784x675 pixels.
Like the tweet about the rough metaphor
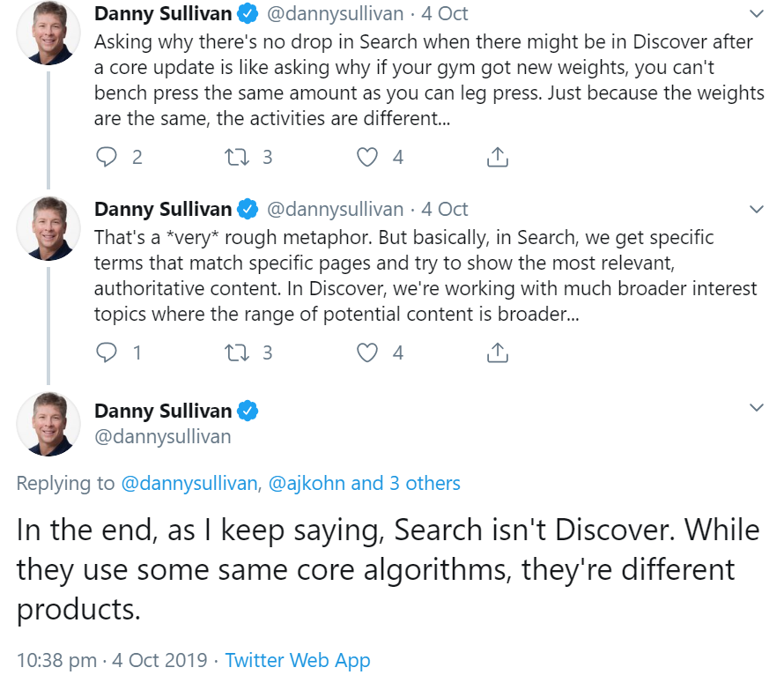(x=367, y=352)
